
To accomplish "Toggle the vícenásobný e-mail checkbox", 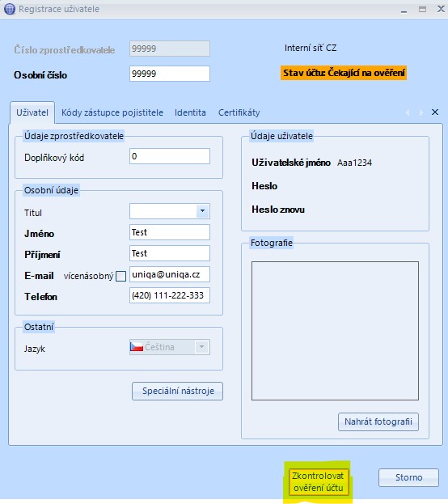I will pos(120,276).
